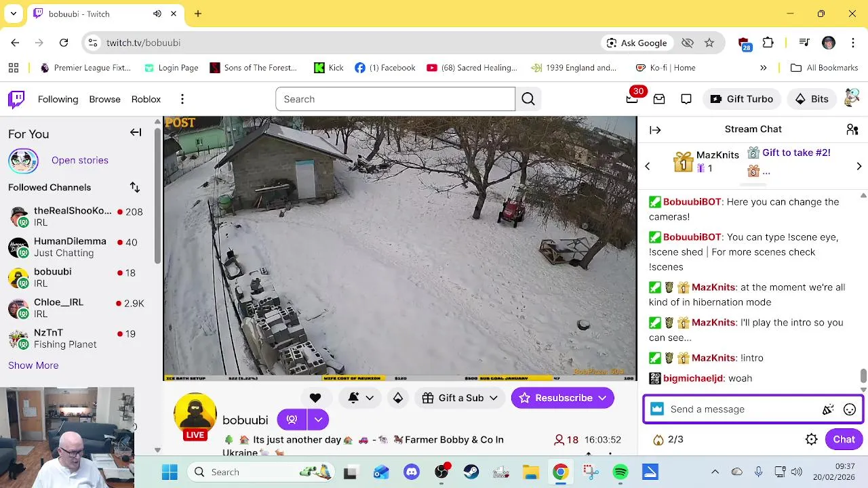Open the Twitch Prime loot inbox icon
The image size is (868, 488).
click(x=659, y=99)
